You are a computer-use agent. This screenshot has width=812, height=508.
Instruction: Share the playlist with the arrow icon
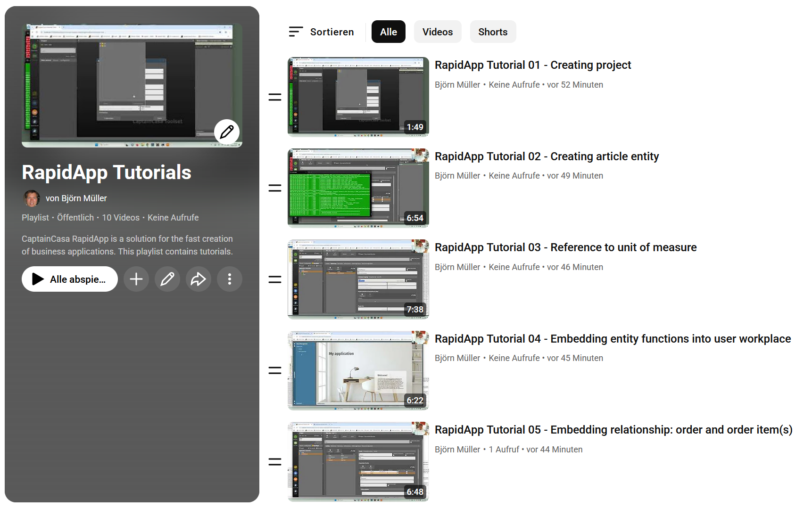[198, 279]
